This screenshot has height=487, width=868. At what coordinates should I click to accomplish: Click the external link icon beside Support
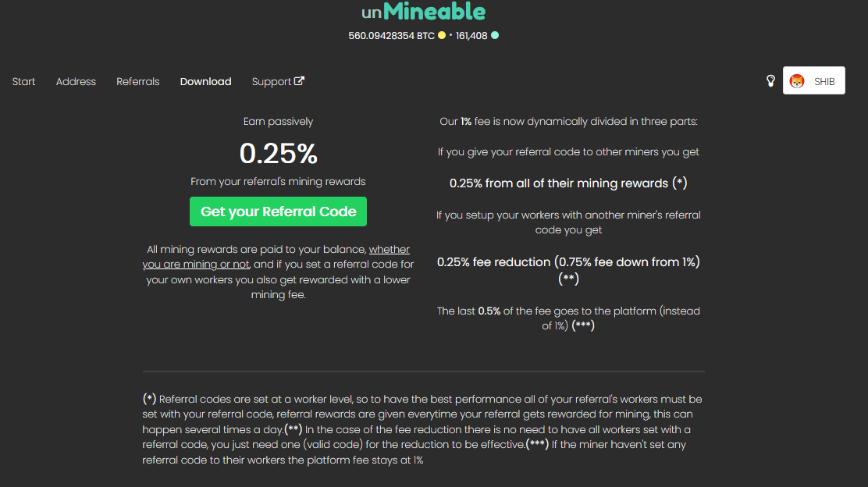[x=299, y=81]
